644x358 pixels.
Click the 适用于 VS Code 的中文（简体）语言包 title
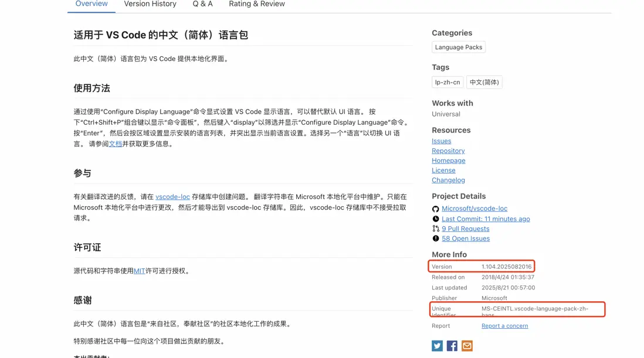pos(161,35)
